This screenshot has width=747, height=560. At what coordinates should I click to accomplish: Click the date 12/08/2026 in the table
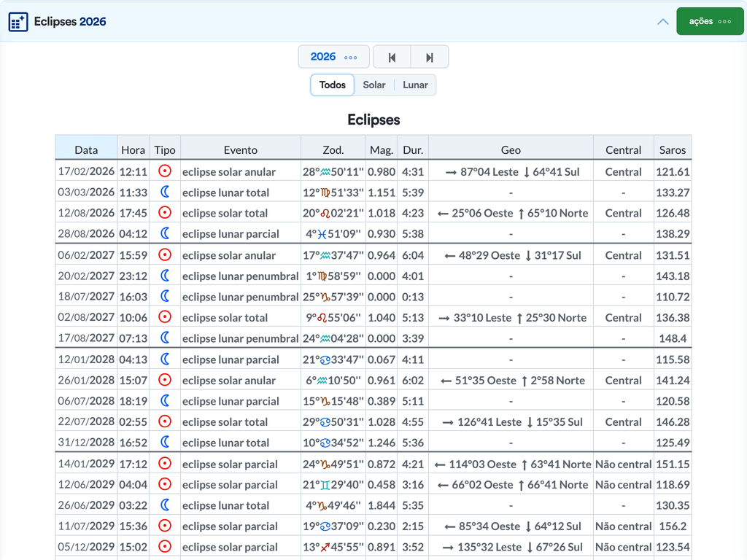(86, 213)
